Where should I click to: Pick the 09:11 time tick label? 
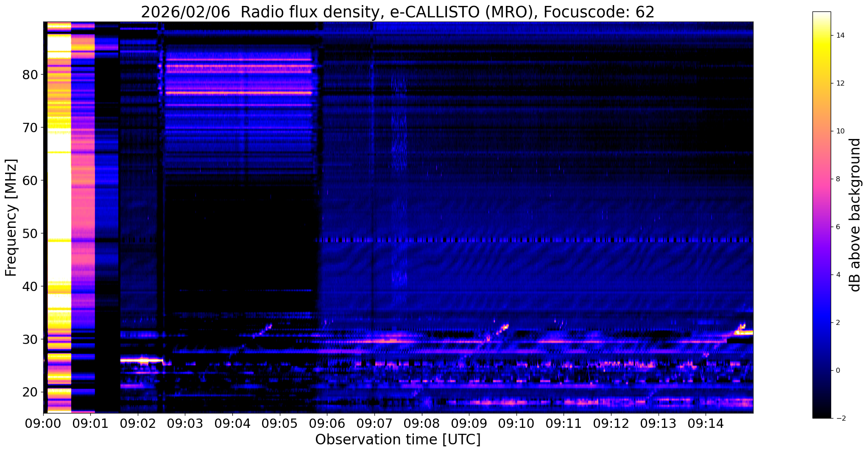click(564, 423)
